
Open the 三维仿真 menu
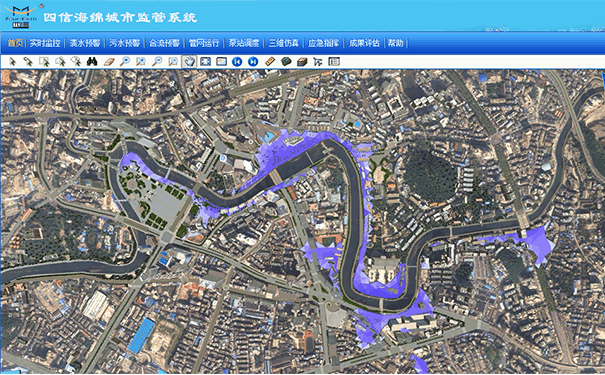tap(284, 43)
